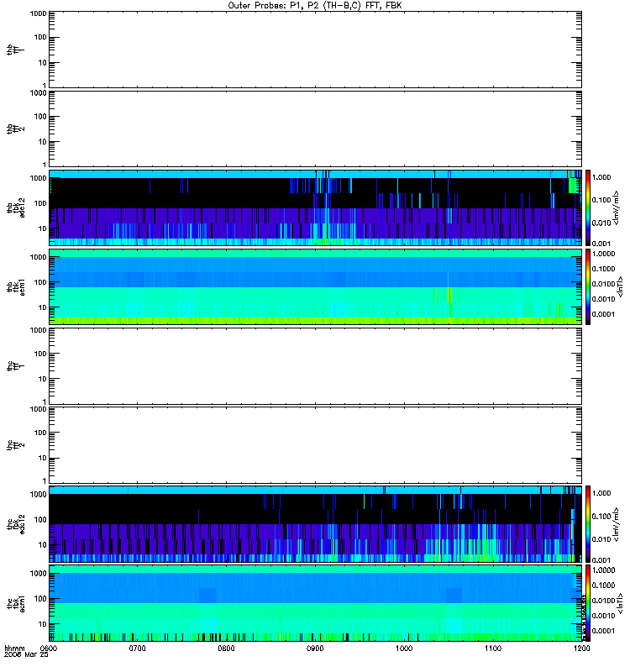Image resolution: width=630 pixels, height=672 pixels.
Task: Click the 'thc fbk edc12' axis label
Action: click(x=16, y=524)
